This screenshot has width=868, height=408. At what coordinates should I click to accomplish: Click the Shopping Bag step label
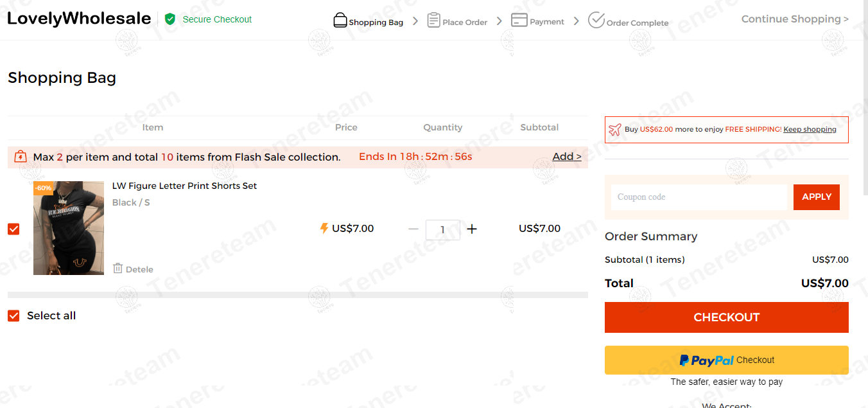coord(376,22)
